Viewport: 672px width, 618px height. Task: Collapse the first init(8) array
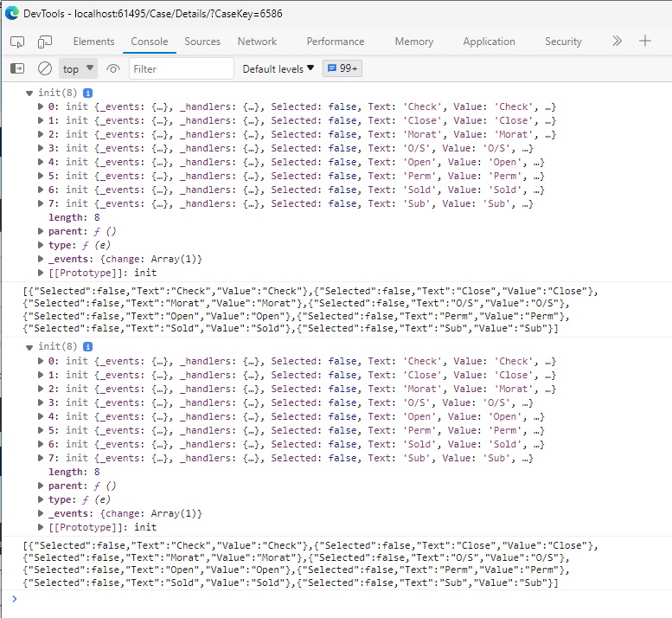pos(29,93)
